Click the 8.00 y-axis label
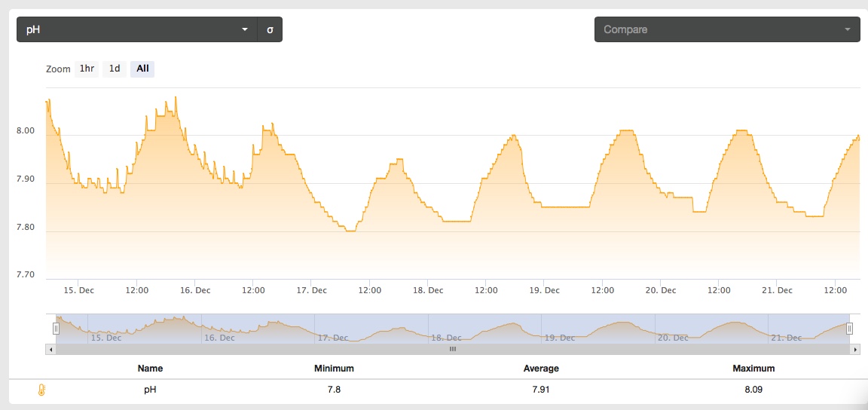 click(26, 131)
